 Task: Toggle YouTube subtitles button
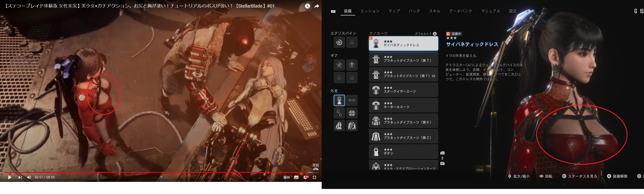click(x=296, y=177)
